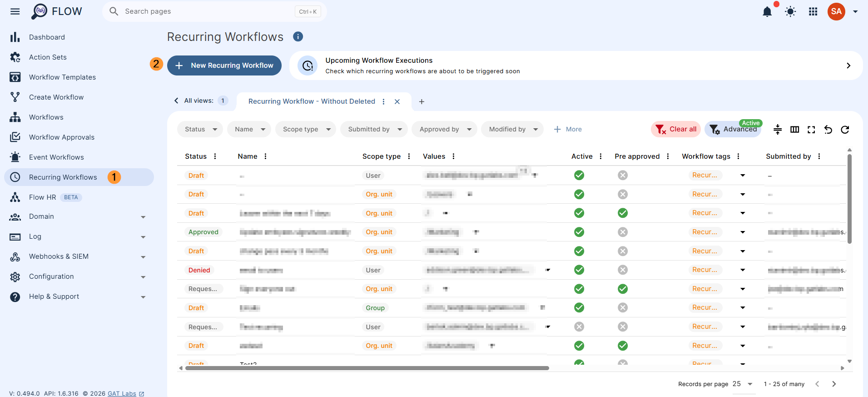Viewport: 868px width, 397px height.
Task: Click the horizontal table scrollbar
Action: tap(367, 368)
